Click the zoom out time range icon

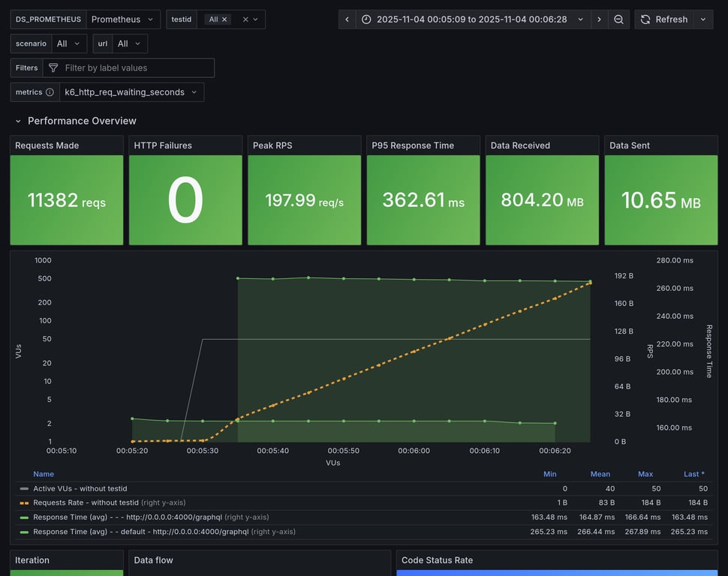coord(618,19)
